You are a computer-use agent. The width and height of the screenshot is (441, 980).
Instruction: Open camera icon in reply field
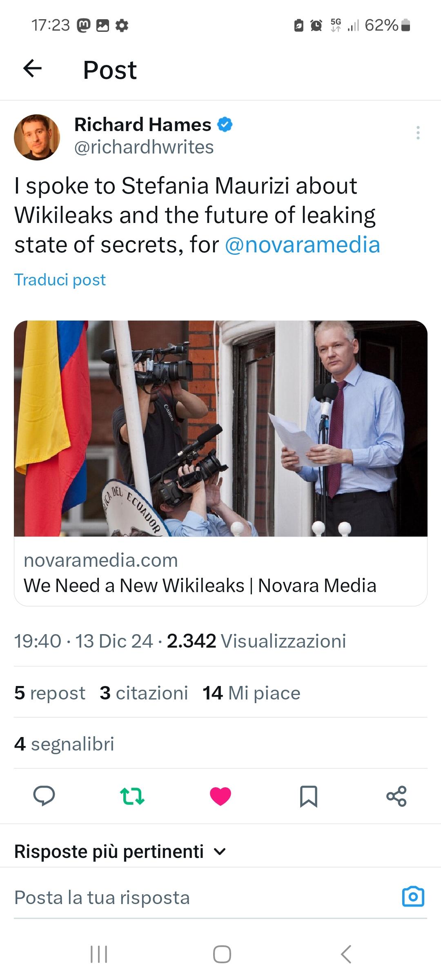point(413,897)
